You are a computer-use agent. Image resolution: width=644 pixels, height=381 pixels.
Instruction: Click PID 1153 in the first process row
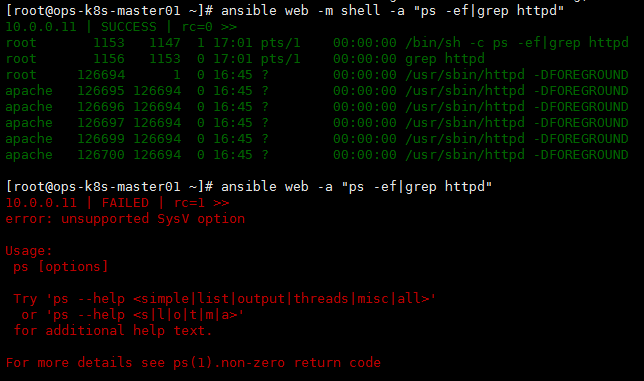click(x=108, y=43)
